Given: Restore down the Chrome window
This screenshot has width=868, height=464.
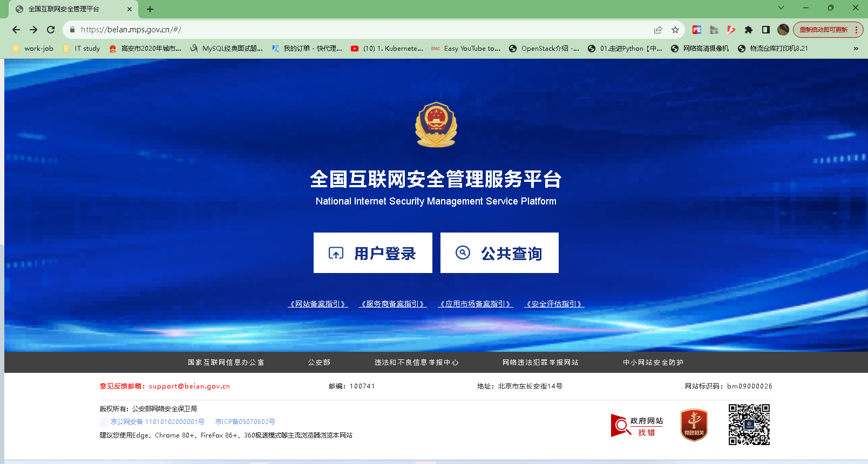Looking at the screenshot, I should [x=830, y=8].
